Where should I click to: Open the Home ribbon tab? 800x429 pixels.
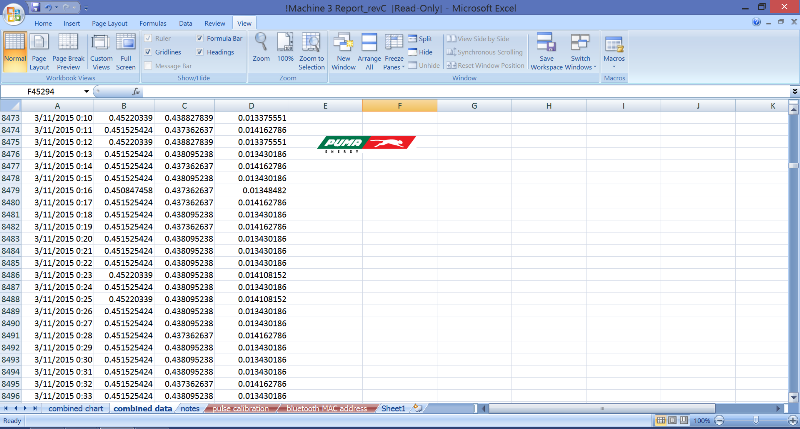43,23
